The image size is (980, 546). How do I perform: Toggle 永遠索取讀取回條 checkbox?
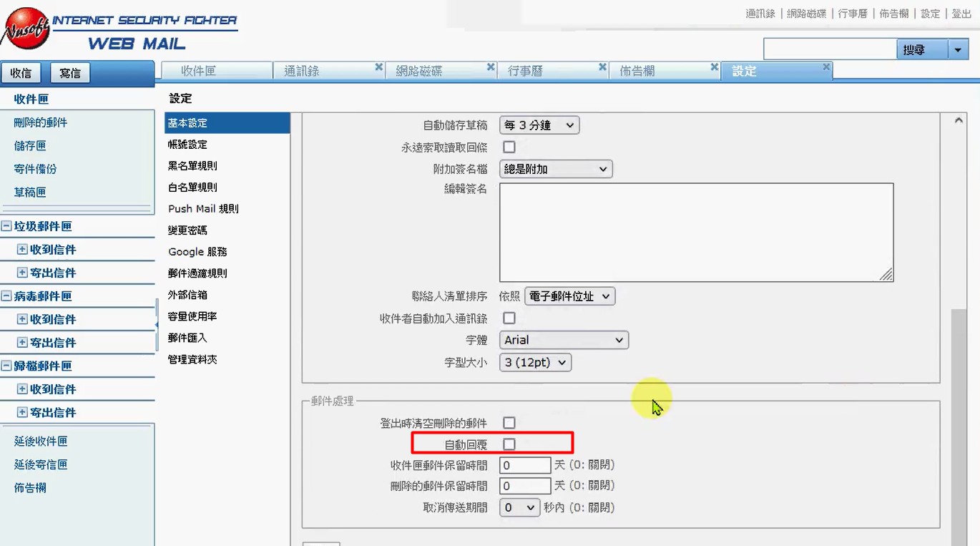pos(509,147)
